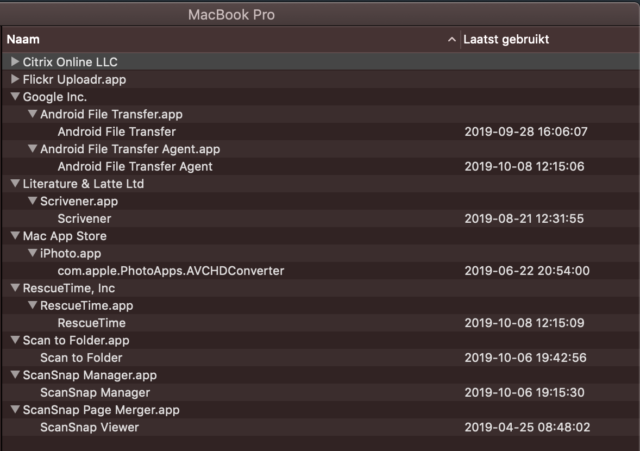Collapse the Google Inc. group

coord(15,97)
